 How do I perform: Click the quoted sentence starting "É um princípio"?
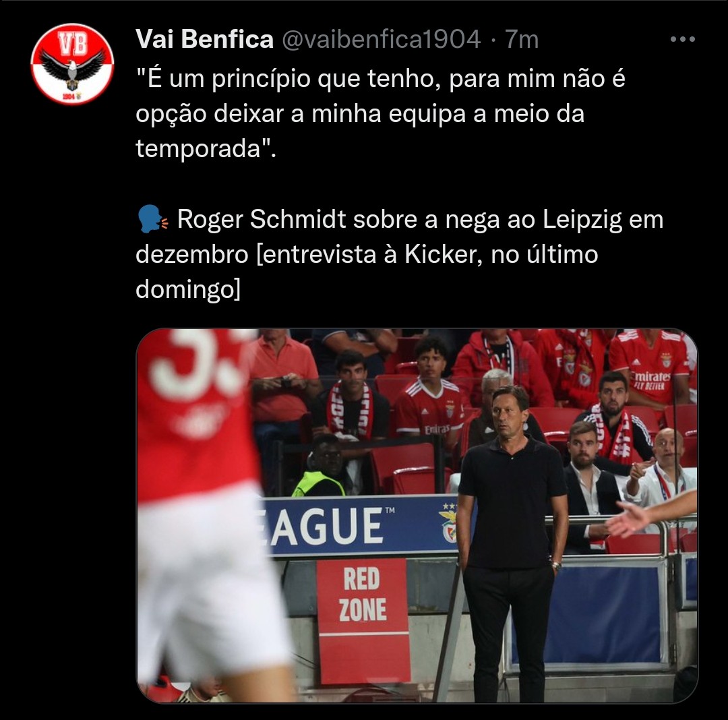point(380,113)
